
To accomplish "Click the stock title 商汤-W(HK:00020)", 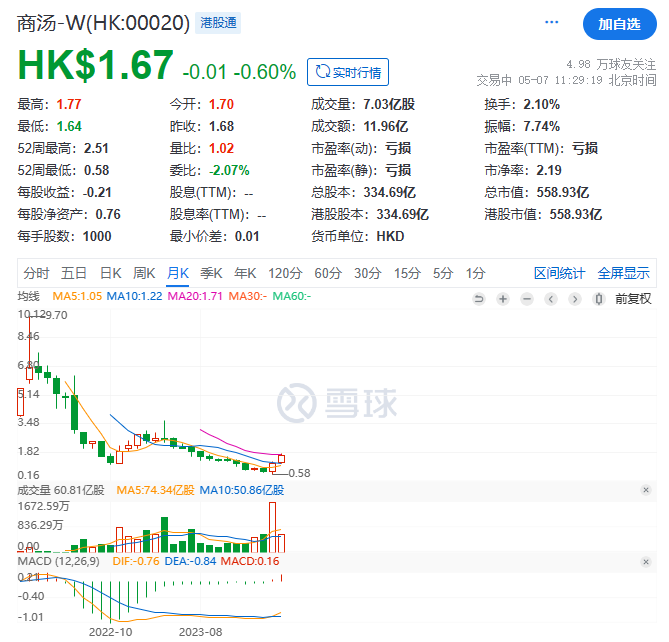I will pos(103,23).
